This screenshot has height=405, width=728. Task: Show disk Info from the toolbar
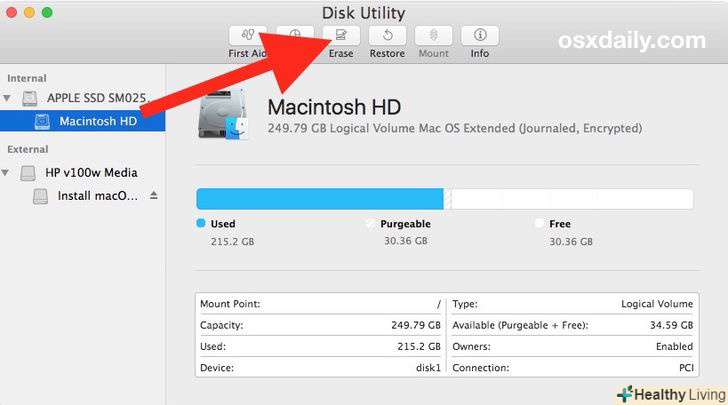point(480,37)
